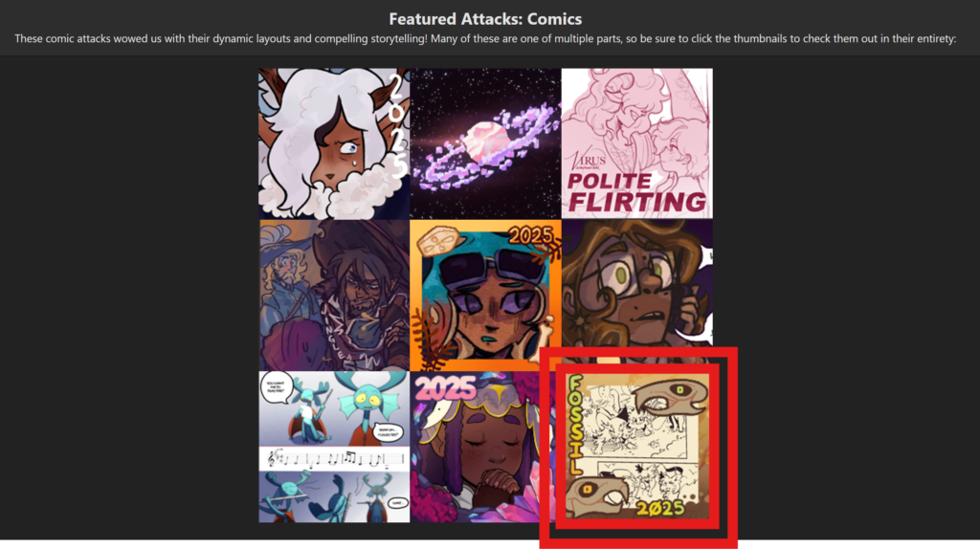980x549 pixels.
Task: Open the white-haired character comic thumbnail
Action: [x=334, y=143]
